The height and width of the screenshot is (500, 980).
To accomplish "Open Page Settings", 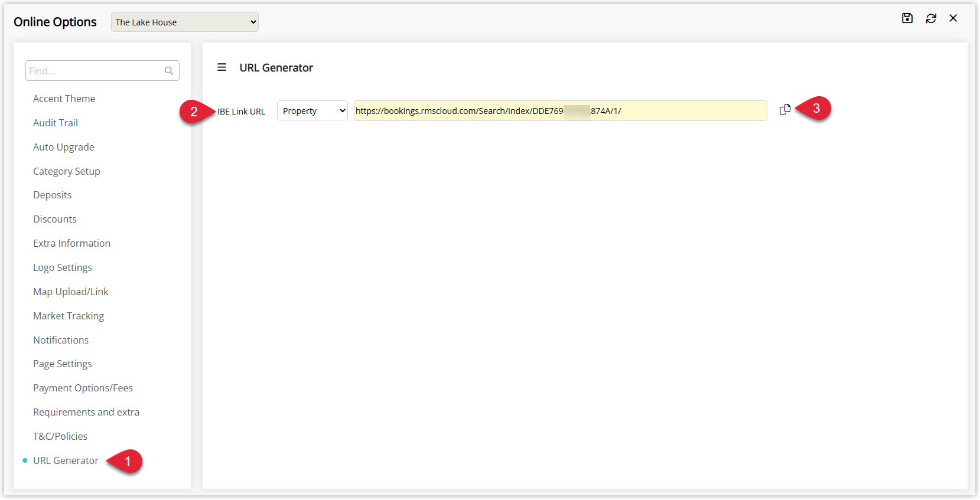I will (x=63, y=364).
